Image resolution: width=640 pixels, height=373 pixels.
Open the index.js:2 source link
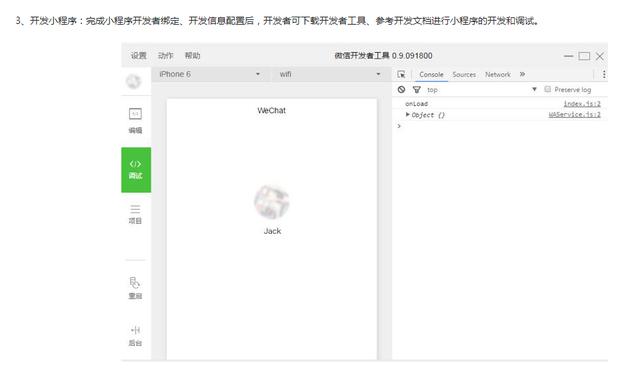582,104
